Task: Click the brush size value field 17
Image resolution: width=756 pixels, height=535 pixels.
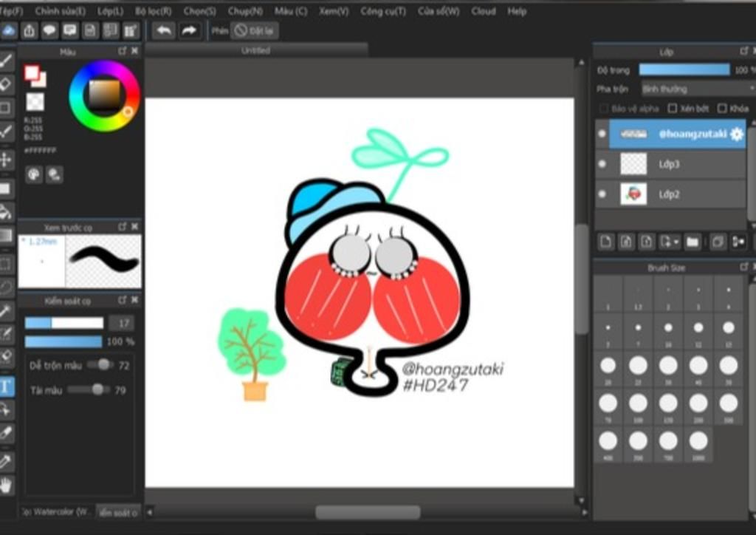Action: [122, 323]
